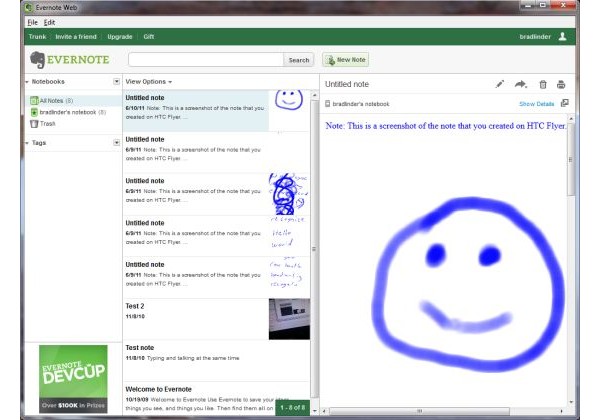Click the blue note text about HTC Flyer
600x420 pixels.
pos(446,126)
